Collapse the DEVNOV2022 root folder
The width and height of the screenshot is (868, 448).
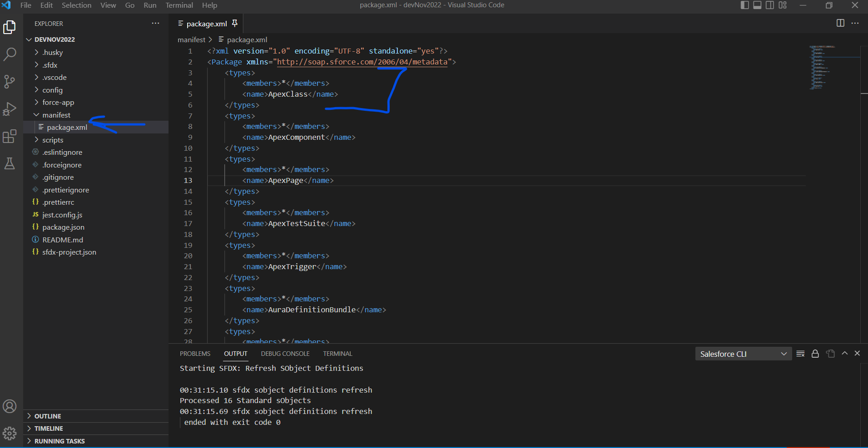pyautogui.click(x=96, y=39)
